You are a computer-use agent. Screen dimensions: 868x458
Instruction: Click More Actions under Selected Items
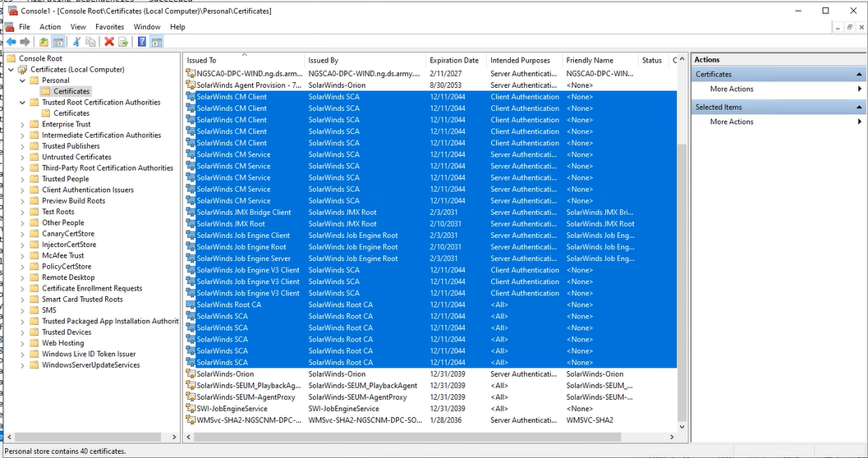[x=732, y=121]
